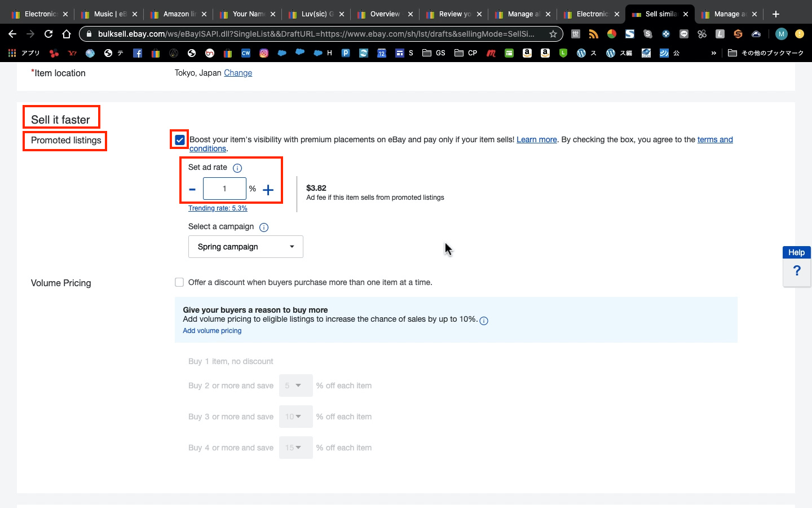Switch to the Amazon browser tab
This screenshot has height=508, width=812.
179,14
